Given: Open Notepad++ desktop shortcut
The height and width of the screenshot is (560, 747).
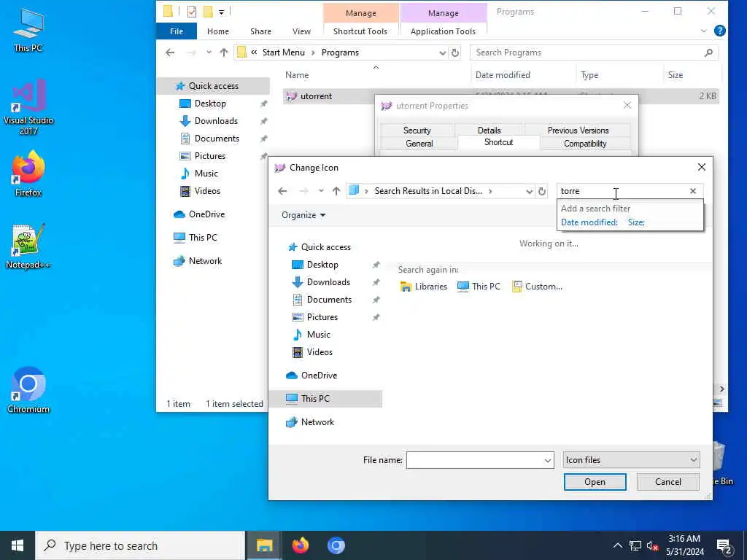Looking at the screenshot, I should tap(28, 246).
